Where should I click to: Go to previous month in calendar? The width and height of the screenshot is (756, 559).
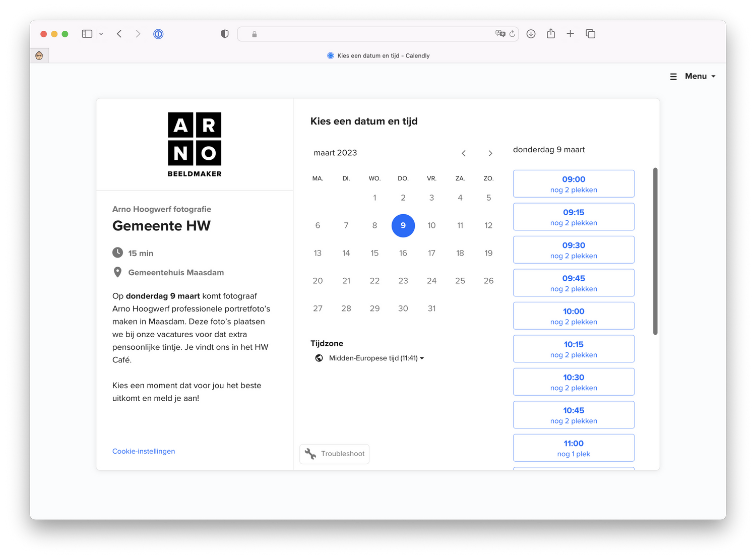click(464, 153)
